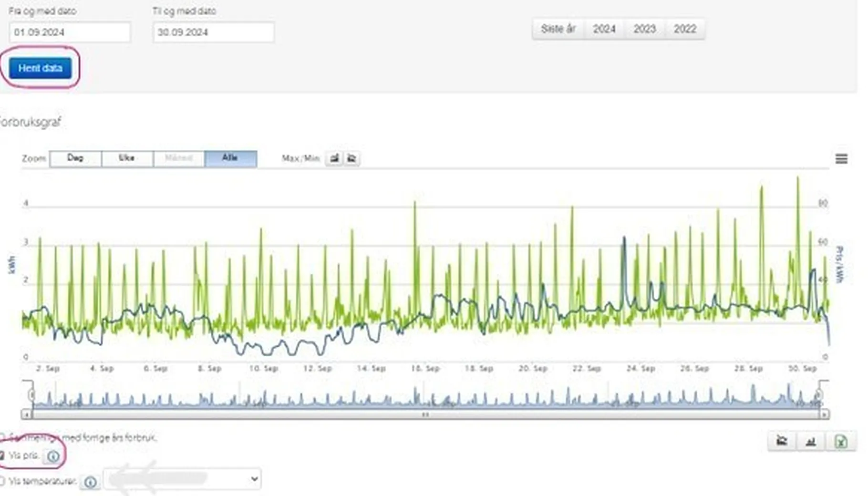Click the 2. Sep axis label
The height and width of the screenshot is (496, 868).
(48, 369)
